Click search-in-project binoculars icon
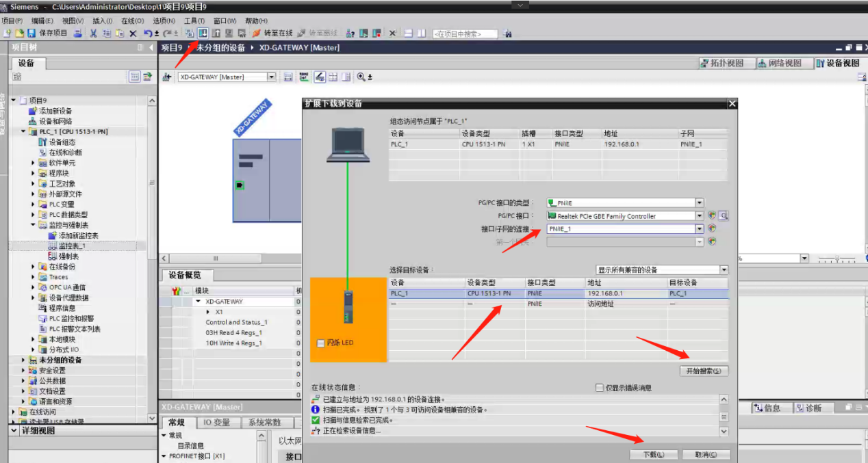Screen dimensions: 868x463 click(507, 34)
